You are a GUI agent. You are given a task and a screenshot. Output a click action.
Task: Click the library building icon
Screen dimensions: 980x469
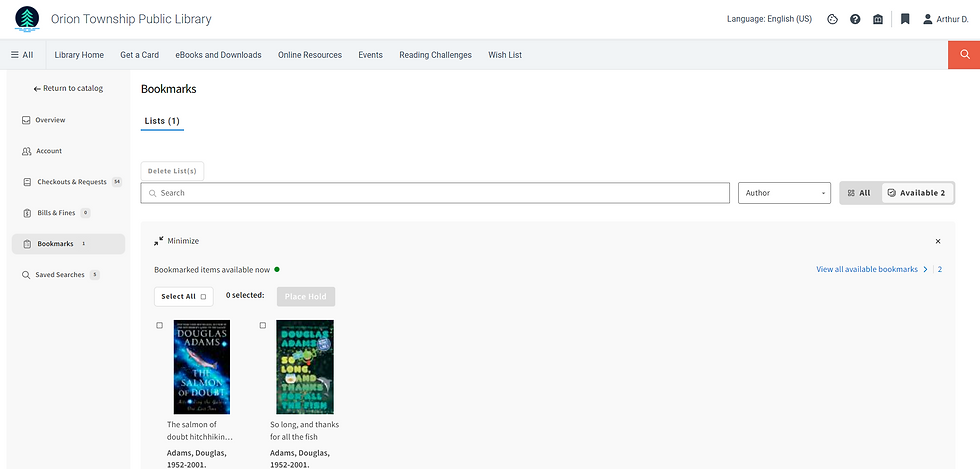[878, 19]
